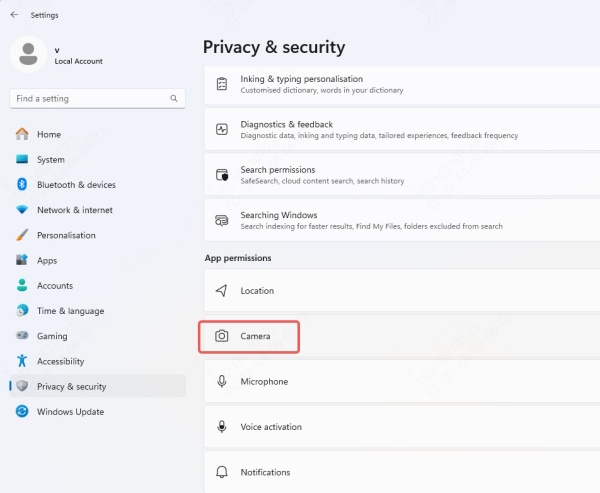
Task: Select Apps in the sidebar
Action: coord(98,260)
